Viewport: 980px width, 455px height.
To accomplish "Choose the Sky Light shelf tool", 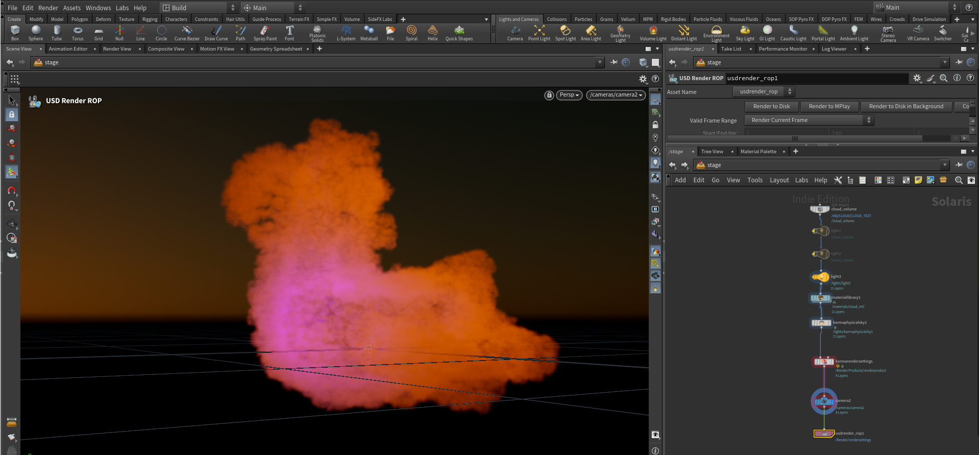I will point(745,33).
